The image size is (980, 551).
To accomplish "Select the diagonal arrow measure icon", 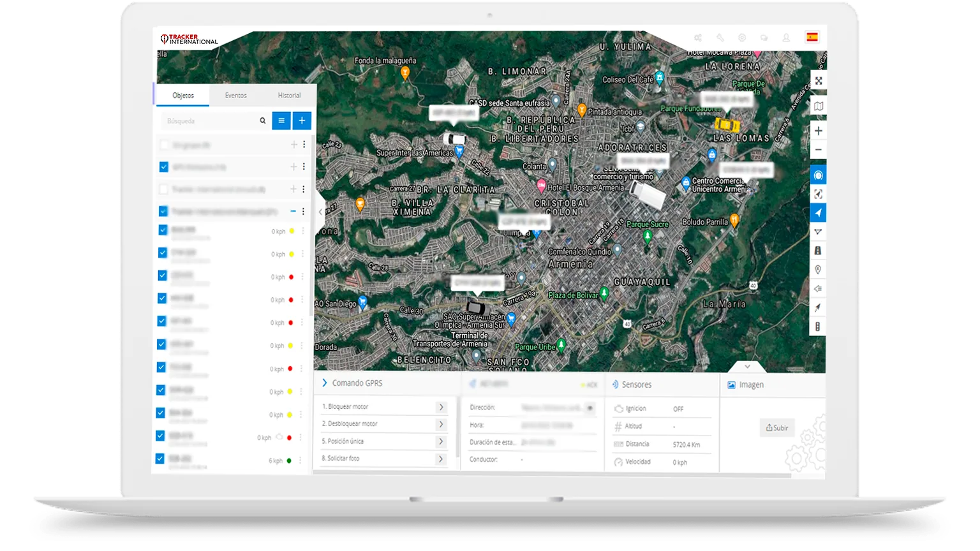I will point(818,307).
